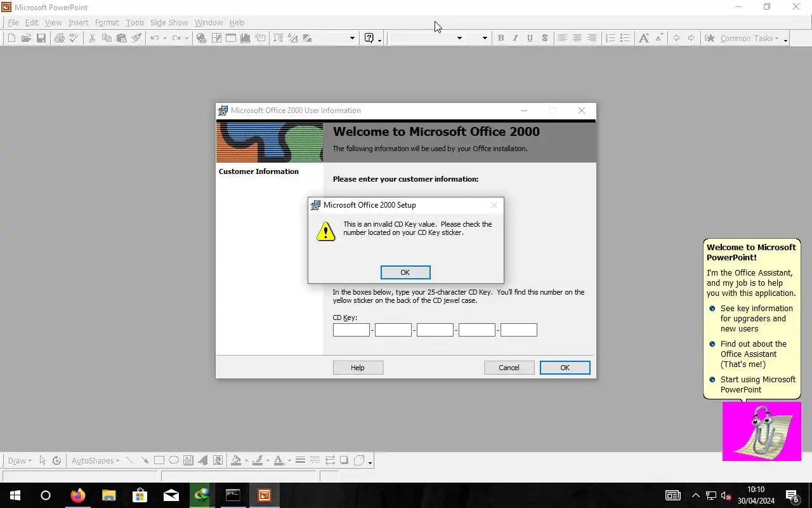Click OK in invalid CD Key message
This screenshot has width=812, height=508.
tap(405, 272)
